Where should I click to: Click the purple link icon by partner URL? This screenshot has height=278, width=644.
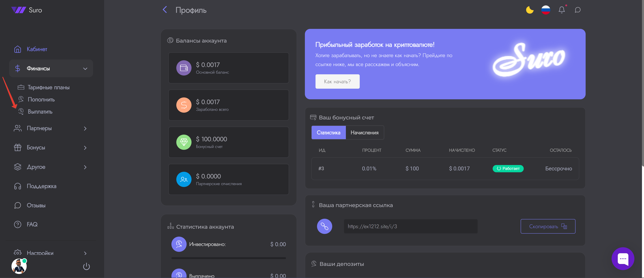(324, 226)
